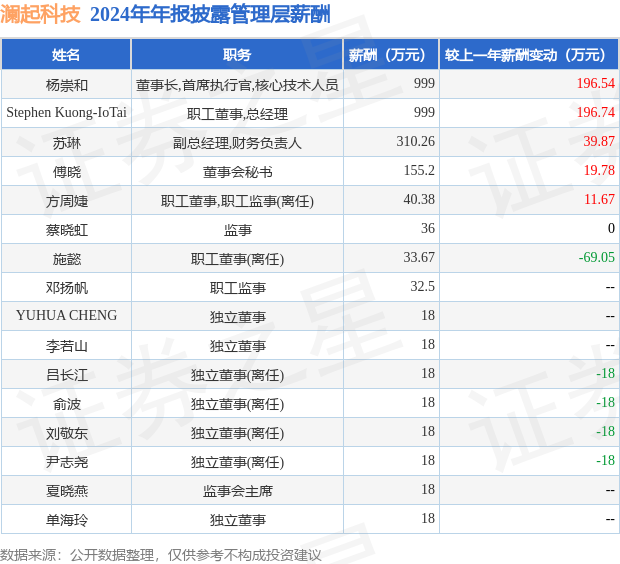Select the salary value 40.38
The height and width of the screenshot is (564, 620).
(x=419, y=199)
